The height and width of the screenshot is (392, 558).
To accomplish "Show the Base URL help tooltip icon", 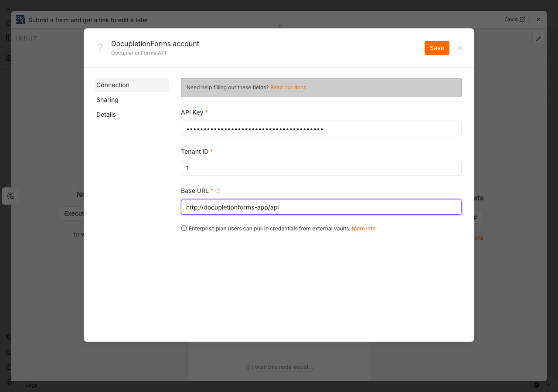I will [x=218, y=191].
